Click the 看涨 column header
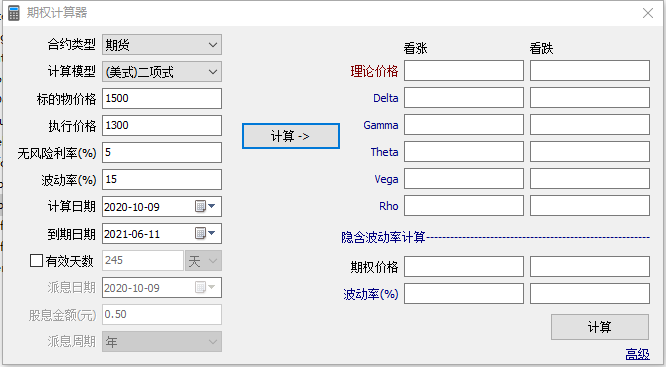Viewport: 666px width, 367px height. [415, 48]
